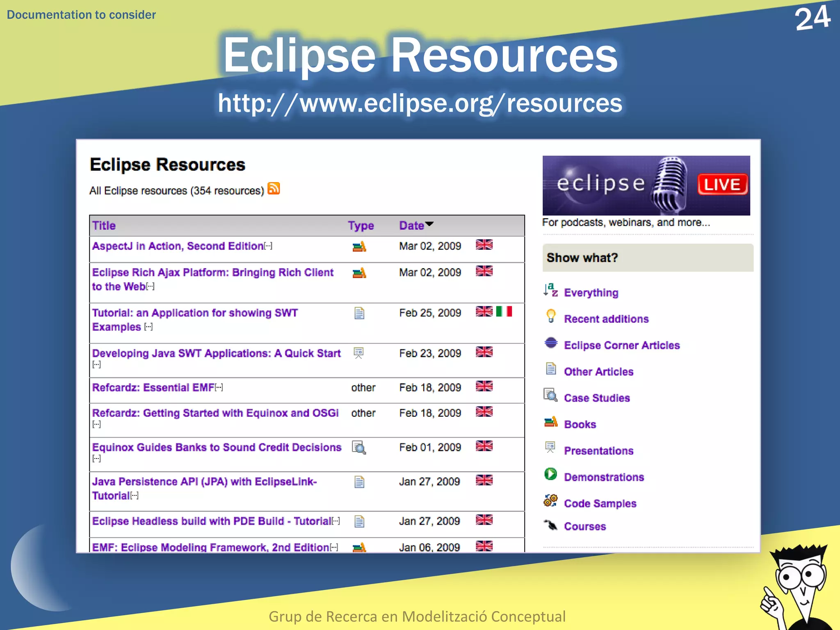Viewport: 840px width, 630px height.
Task: Click the article icon in SWT Examples tutorial row
Action: [359, 313]
